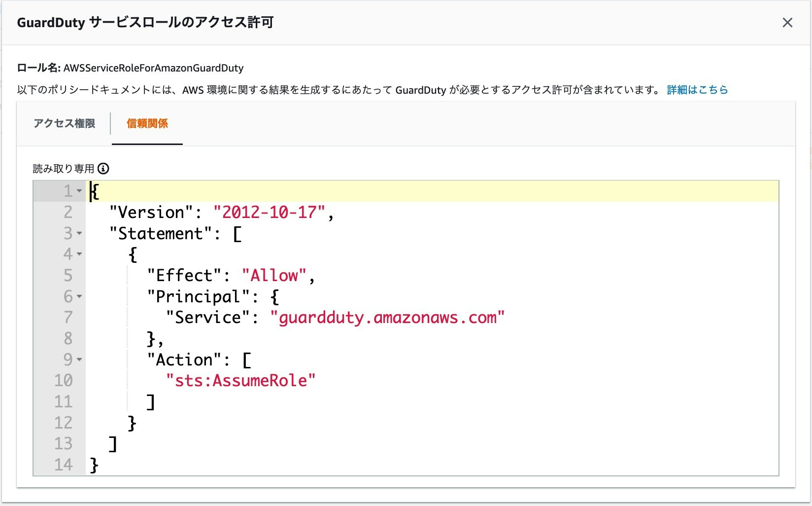Click the 読み取り専用 label
Screen dimensions: 812x506
coord(63,169)
